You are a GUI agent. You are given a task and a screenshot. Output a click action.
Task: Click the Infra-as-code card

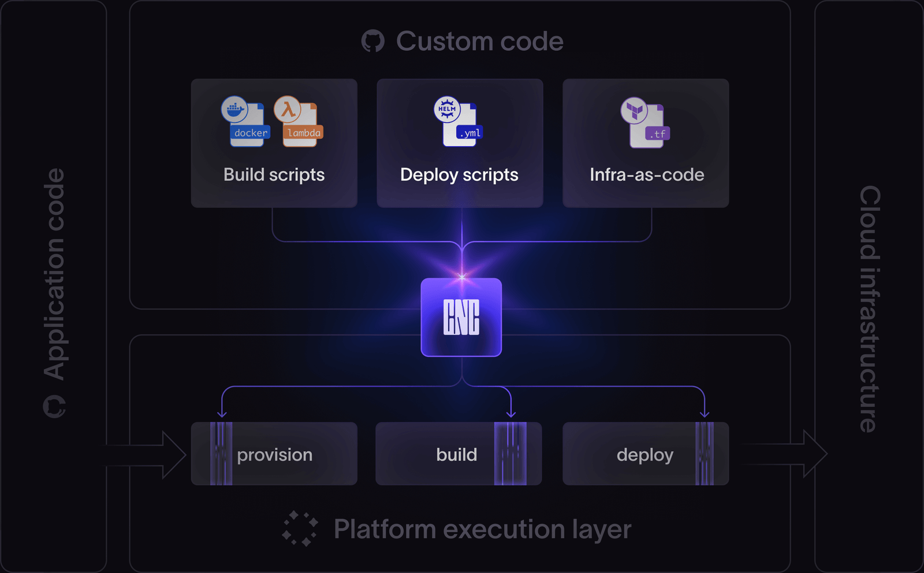click(x=646, y=143)
